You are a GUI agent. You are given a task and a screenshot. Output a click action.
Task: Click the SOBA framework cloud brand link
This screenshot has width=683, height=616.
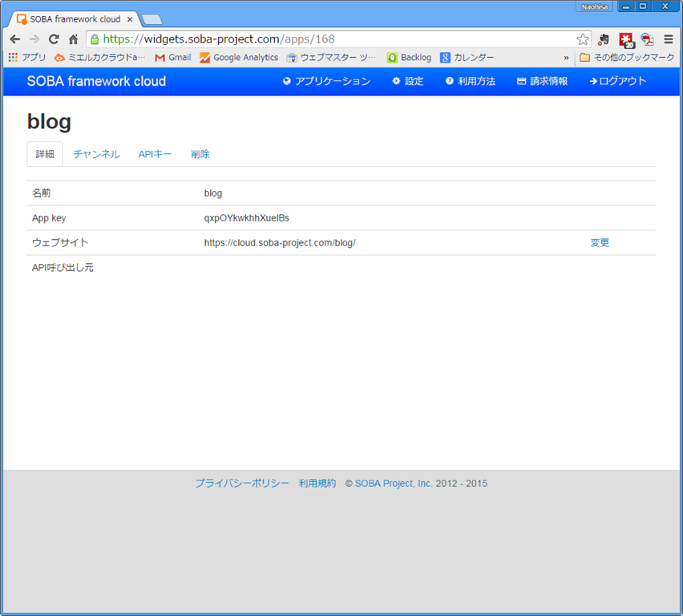coord(96,81)
